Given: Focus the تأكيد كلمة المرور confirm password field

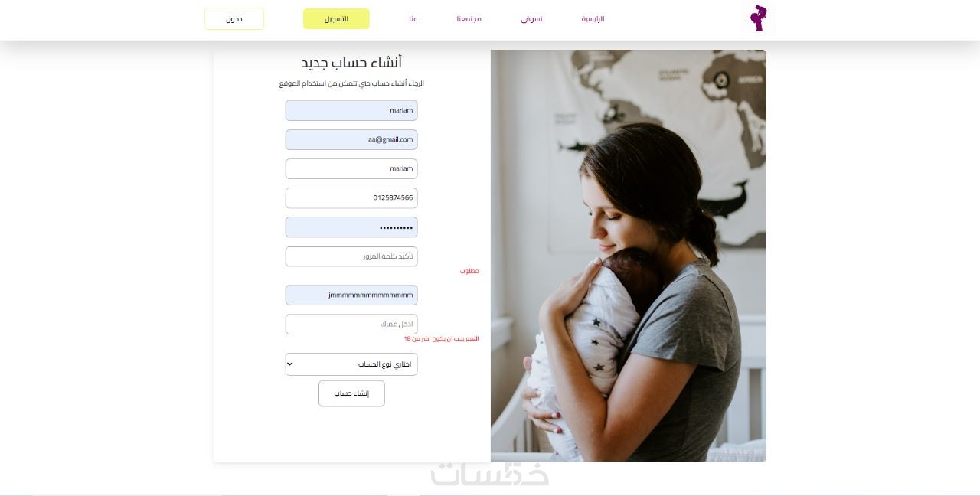Looking at the screenshot, I should (x=351, y=256).
